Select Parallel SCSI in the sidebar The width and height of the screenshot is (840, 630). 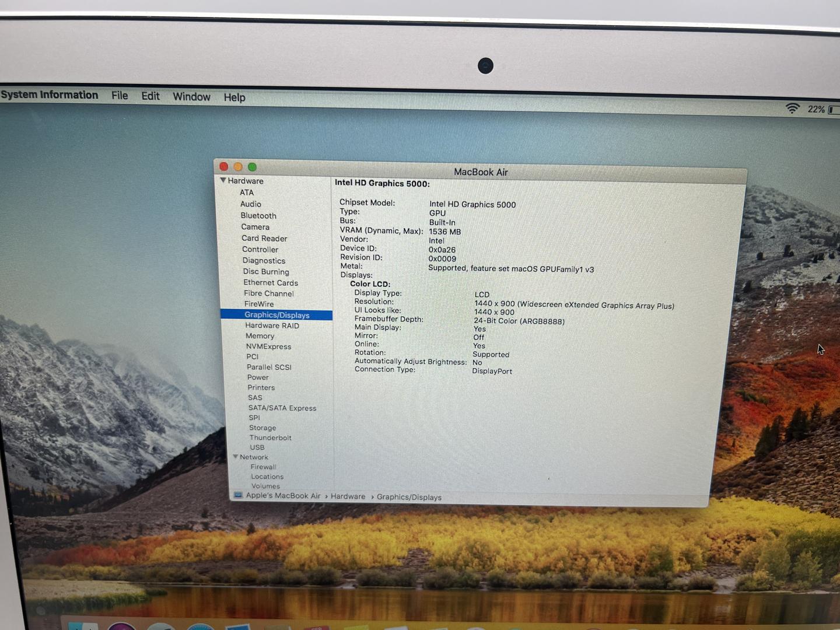(269, 367)
